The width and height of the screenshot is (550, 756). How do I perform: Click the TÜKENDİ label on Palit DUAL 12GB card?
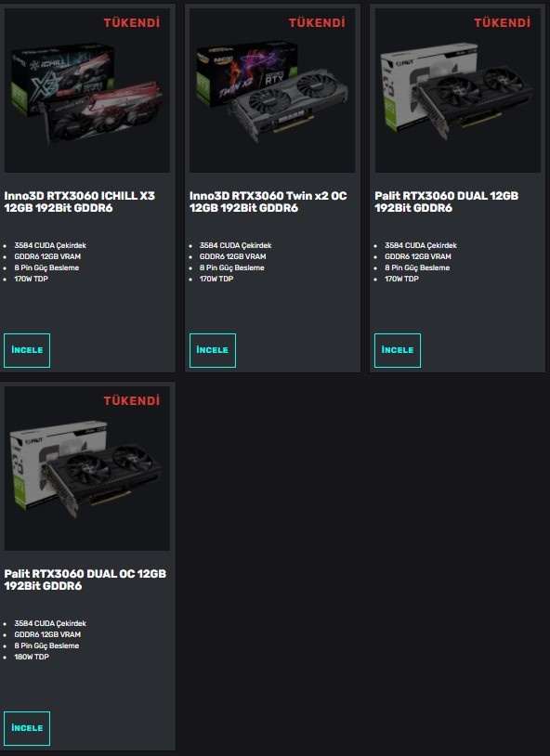point(503,22)
